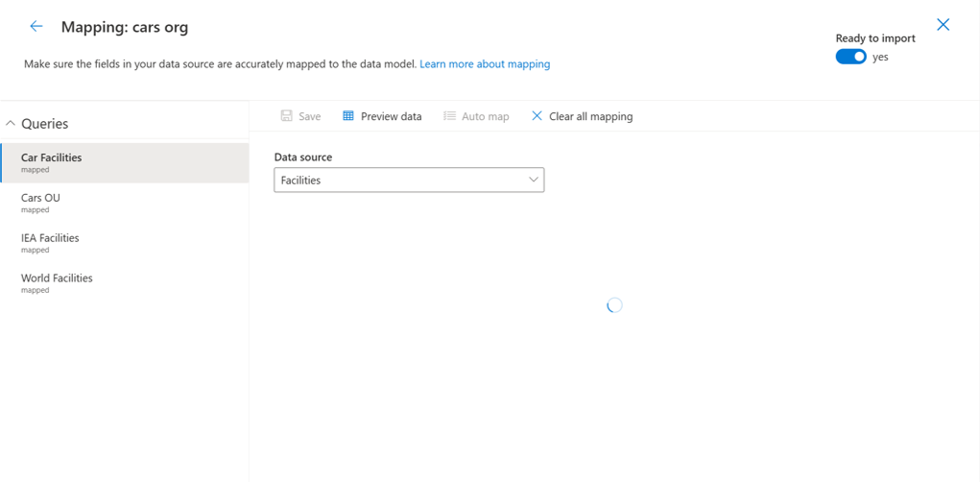Click the Queries heading text

point(45,124)
